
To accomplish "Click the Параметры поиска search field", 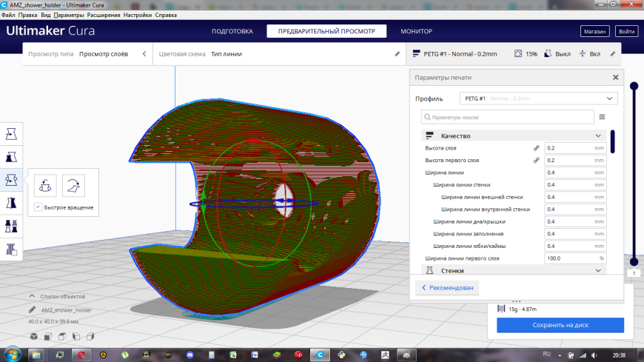I will 508,117.
